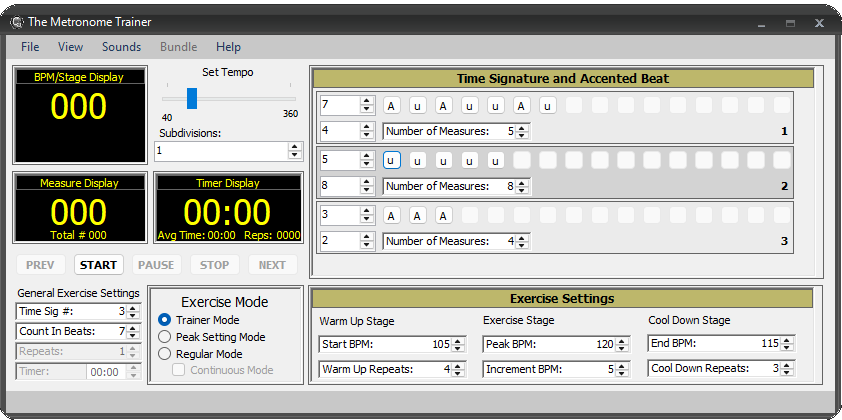Toggle second beat 'A' in row 3
The image size is (842, 420).
coord(417,216)
